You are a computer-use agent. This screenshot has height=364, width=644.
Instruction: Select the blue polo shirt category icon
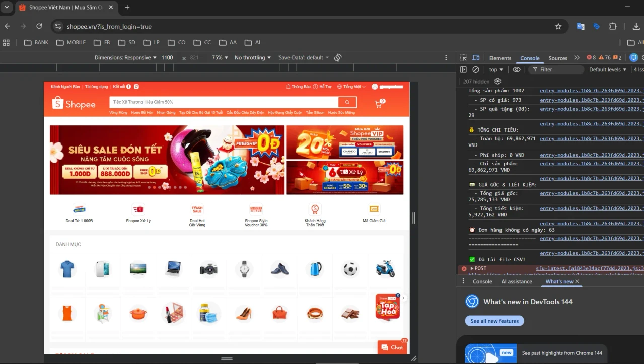tap(67, 269)
